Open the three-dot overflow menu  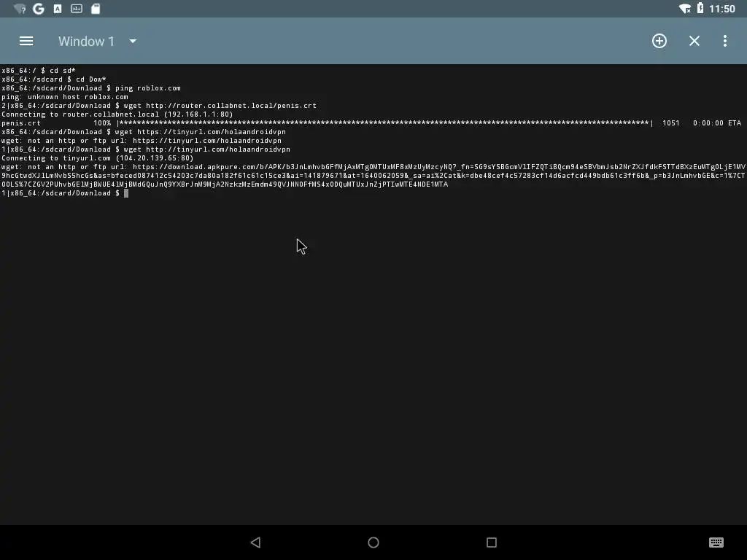(x=724, y=41)
